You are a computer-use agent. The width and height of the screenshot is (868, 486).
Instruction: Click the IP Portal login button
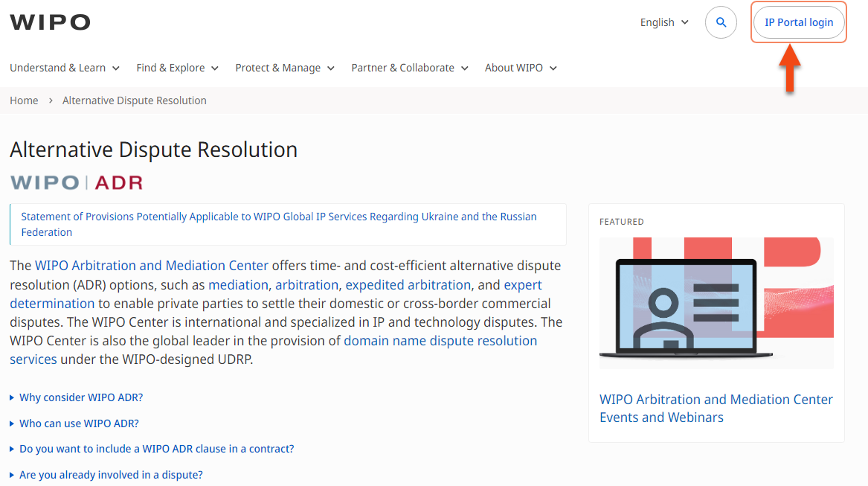[799, 22]
